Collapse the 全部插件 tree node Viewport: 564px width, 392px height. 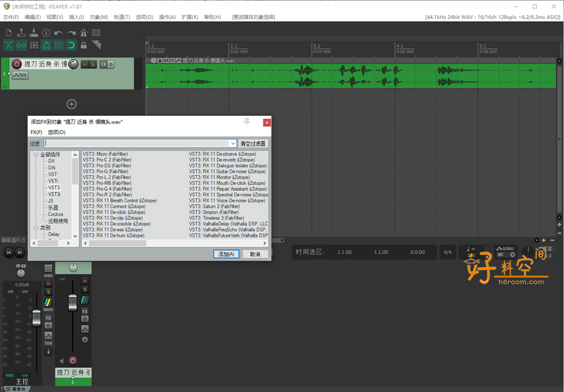click(35, 155)
